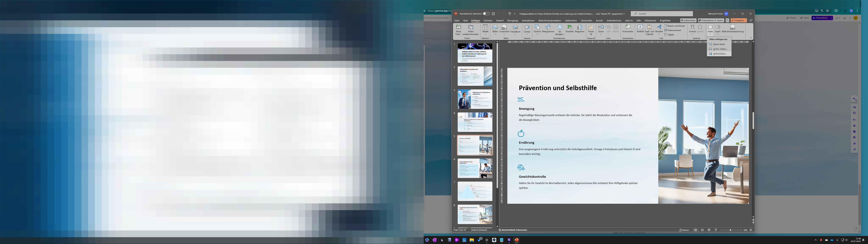Insert a new slide via Neue Folie
The height and width of the screenshot is (244, 868).
click(458, 30)
